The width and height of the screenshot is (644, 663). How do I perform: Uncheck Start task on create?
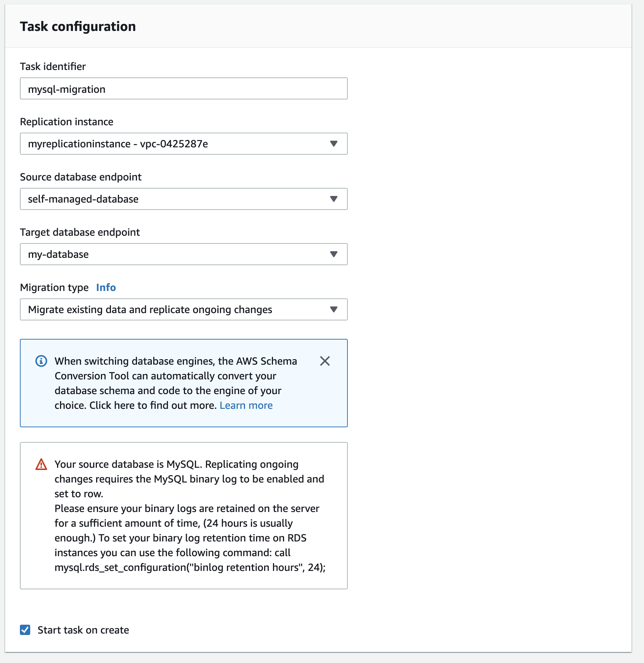[x=24, y=630]
